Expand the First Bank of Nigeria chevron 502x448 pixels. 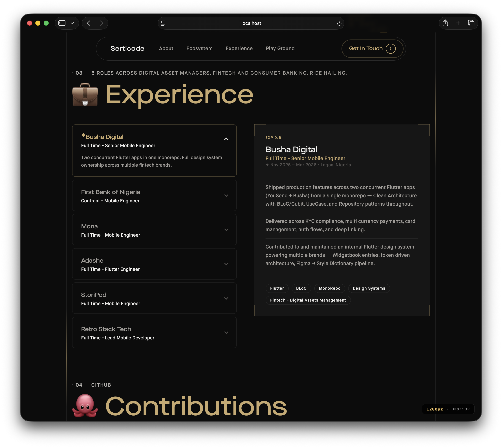pos(226,196)
